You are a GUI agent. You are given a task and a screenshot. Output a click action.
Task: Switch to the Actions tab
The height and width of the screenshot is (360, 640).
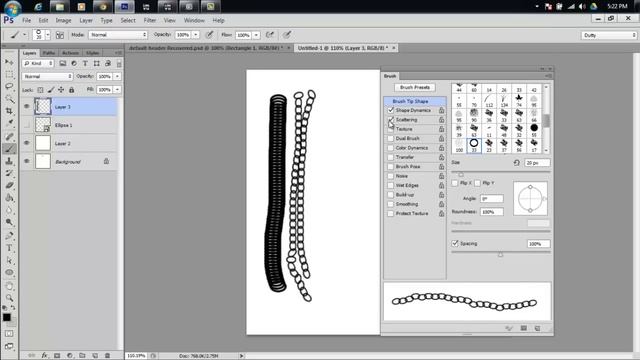70,53
